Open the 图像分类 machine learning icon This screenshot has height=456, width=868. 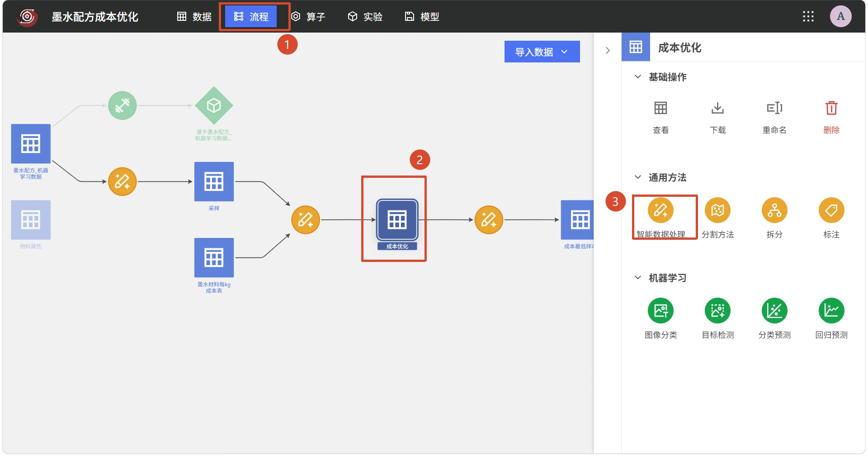click(x=660, y=311)
